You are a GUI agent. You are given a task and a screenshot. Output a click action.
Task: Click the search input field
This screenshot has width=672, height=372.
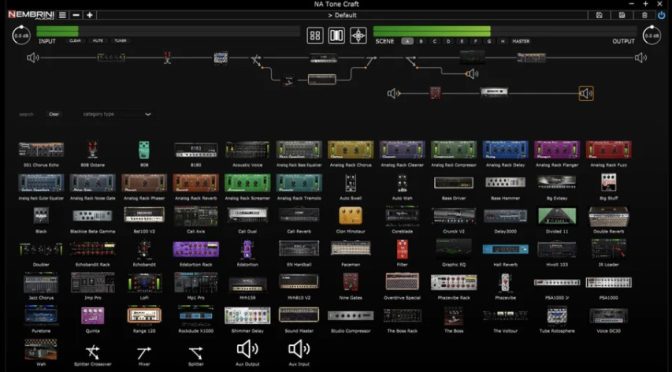click(x=30, y=114)
